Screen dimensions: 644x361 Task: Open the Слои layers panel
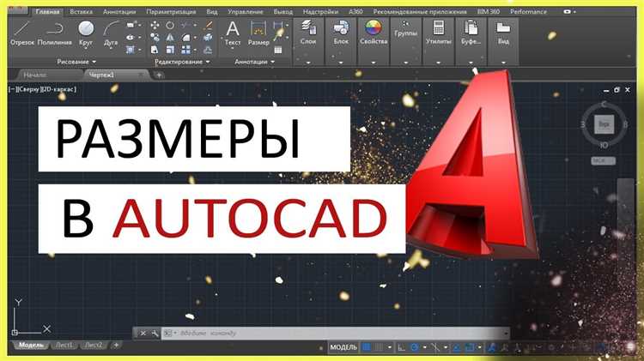click(308, 33)
